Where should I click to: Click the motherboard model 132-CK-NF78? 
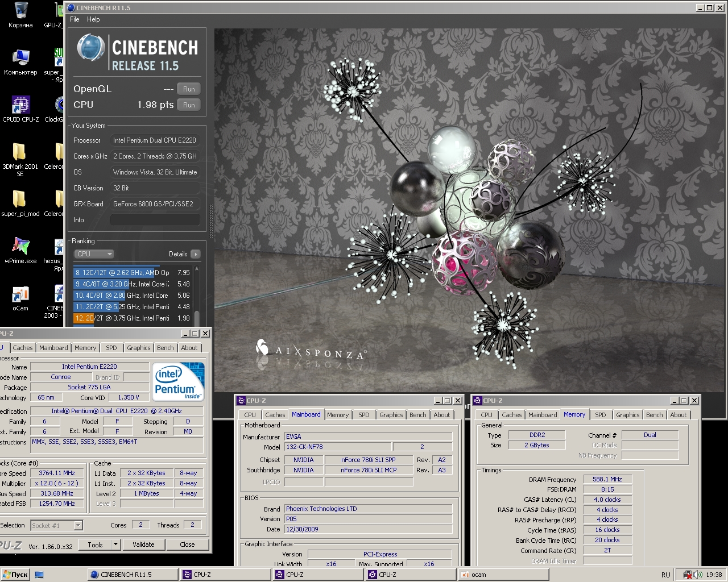338,447
